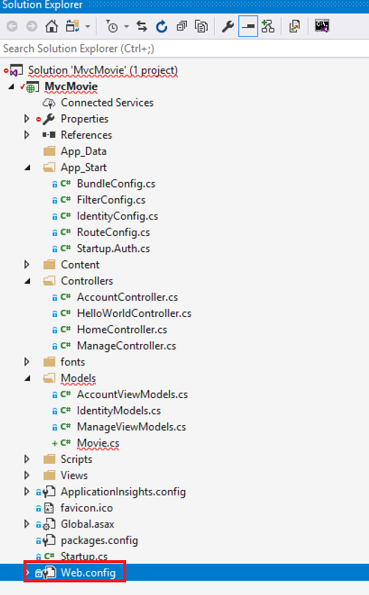Collapse the App_Start folder
This screenshot has height=595, width=369.
(x=27, y=167)
